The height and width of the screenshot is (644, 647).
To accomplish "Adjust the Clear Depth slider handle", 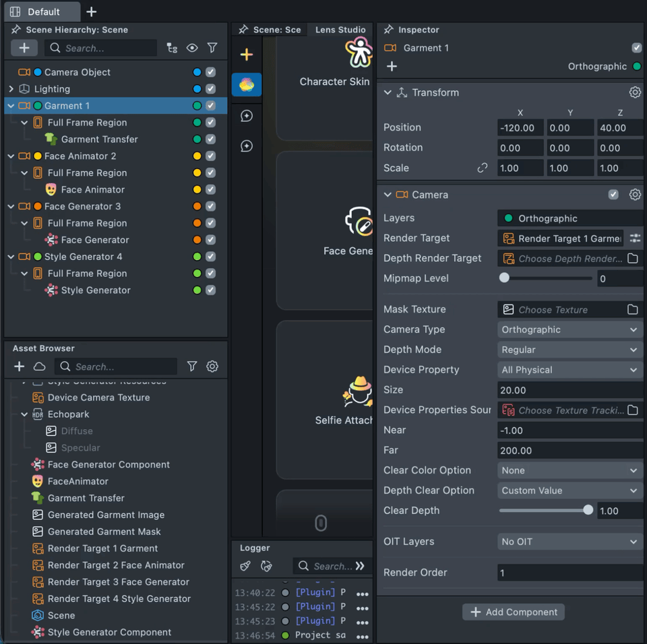I will [588, 511].
